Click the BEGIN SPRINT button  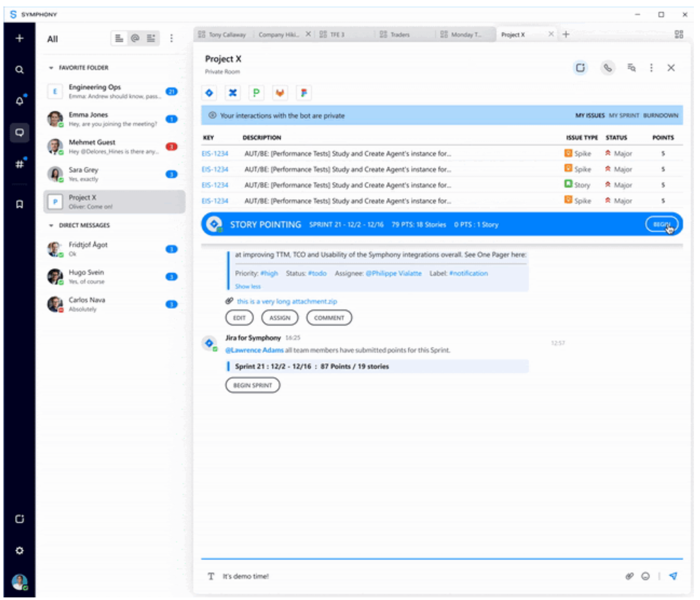tap(253, 385)
